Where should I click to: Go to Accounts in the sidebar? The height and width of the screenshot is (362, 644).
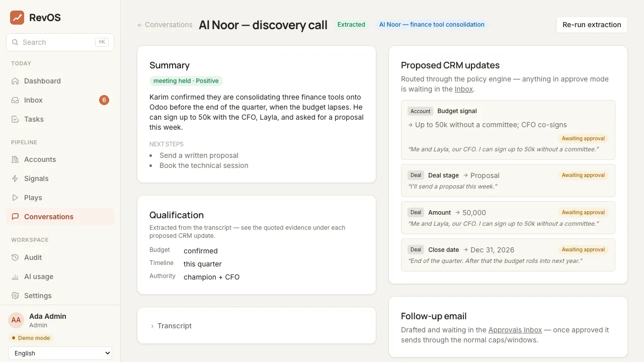pyautogui.click(x=60, y=159)
